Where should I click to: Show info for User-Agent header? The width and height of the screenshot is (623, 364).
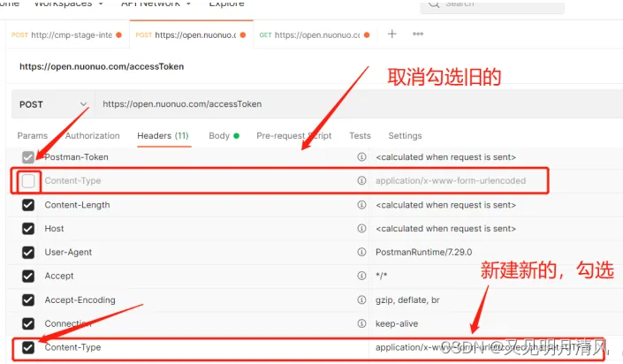[361, 252]
